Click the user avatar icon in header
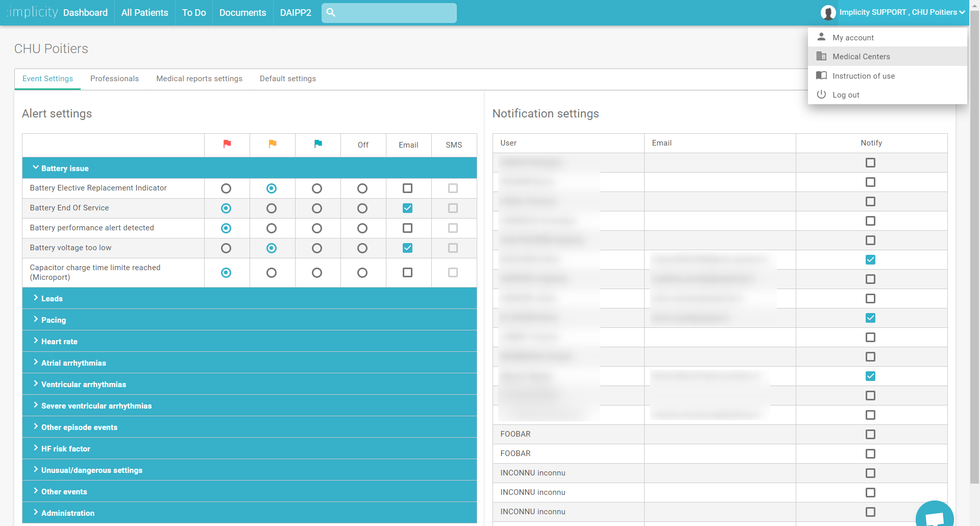 [828, 13]
